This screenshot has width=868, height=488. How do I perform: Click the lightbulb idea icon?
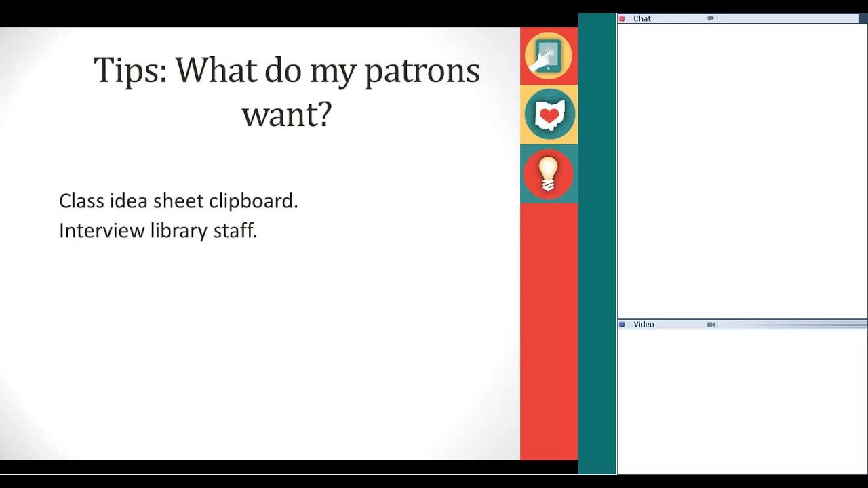pyautogui.click(x=549, y=174)
